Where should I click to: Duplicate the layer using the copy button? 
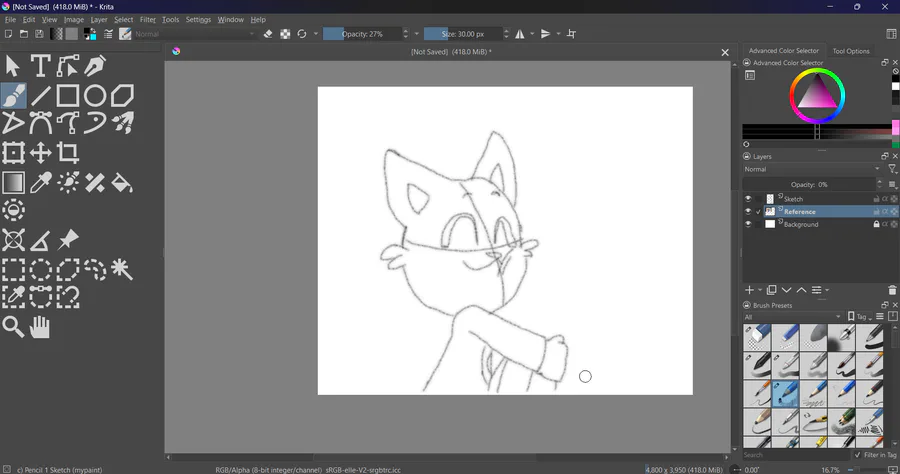pyautogui.click(x=771, y=290)
